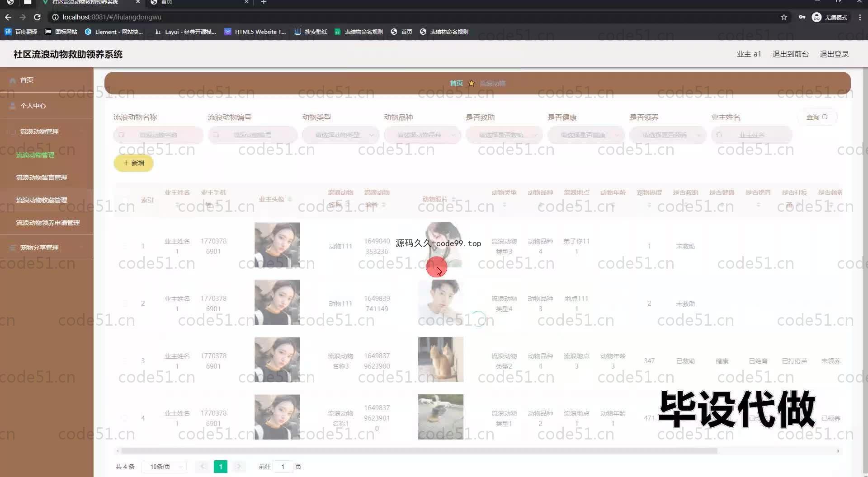This screenshot has height=477, width=868.
Task: Open the HTML5 Website bookmark
Action: pos(255,32)
